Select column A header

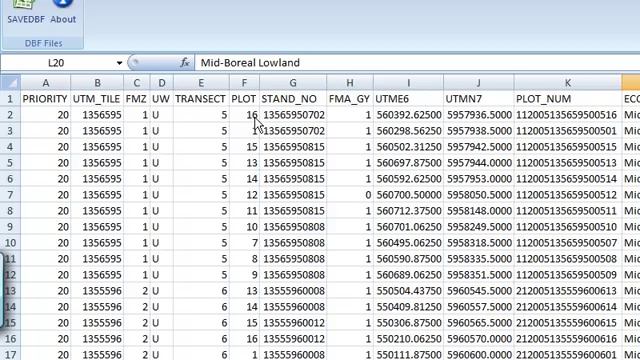click(46, 83)
